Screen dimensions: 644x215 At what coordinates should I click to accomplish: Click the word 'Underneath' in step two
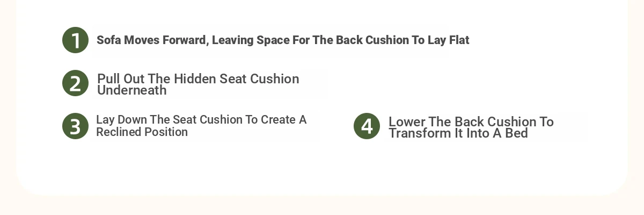(132, 90)
